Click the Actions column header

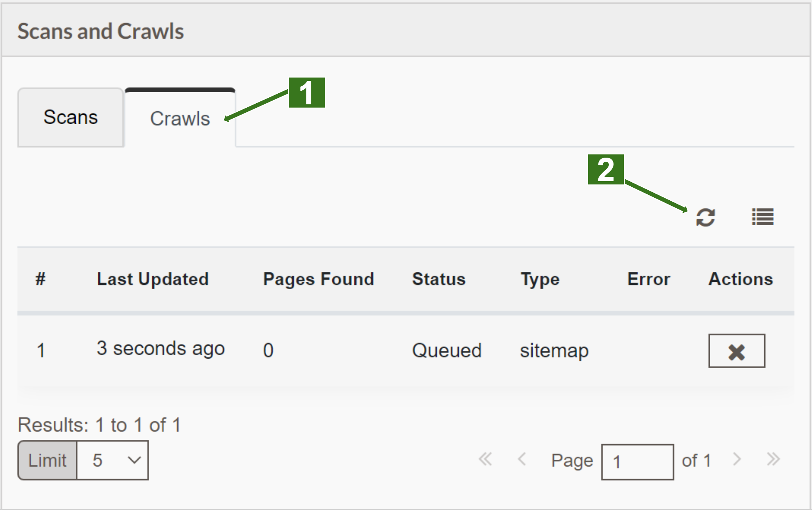pyautogui.click(x=741, y=279)
